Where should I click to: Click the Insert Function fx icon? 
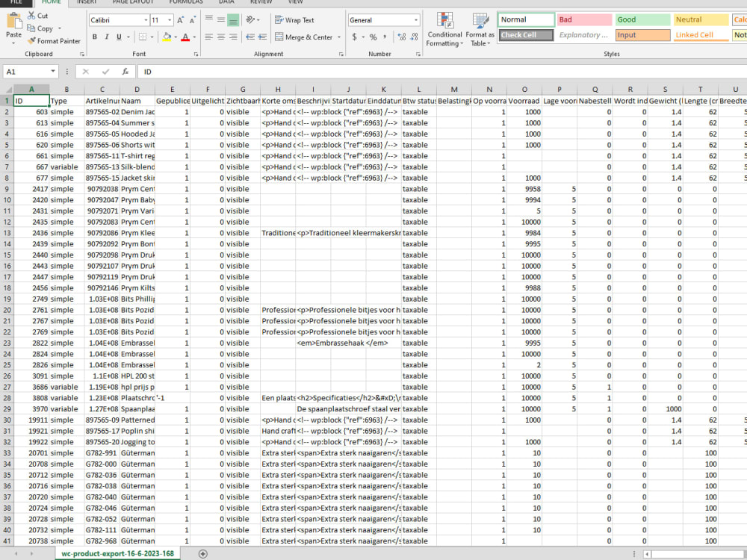point(125,72)
